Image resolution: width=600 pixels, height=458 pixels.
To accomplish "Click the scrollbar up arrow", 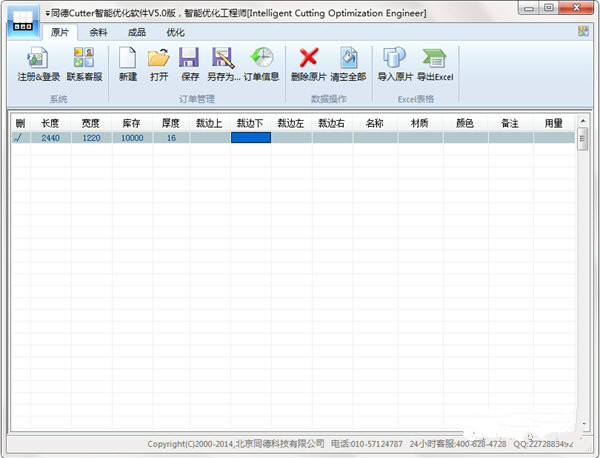I will 583,121.
